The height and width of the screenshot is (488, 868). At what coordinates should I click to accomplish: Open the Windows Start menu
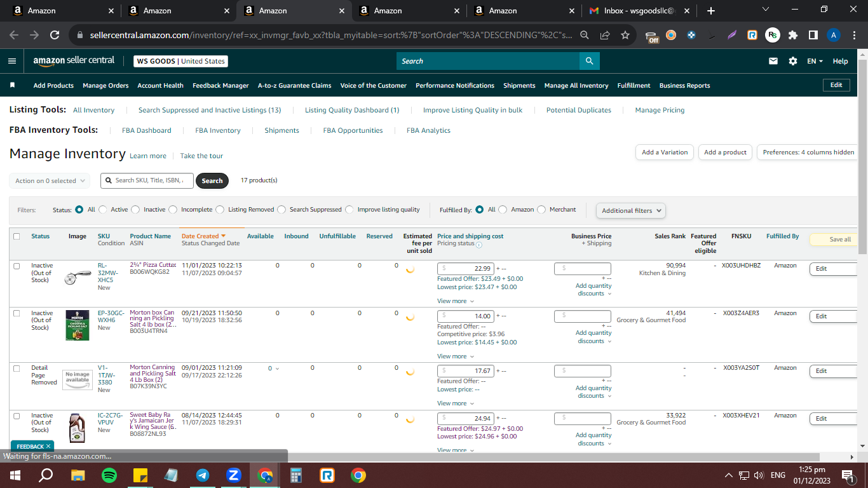15,475
